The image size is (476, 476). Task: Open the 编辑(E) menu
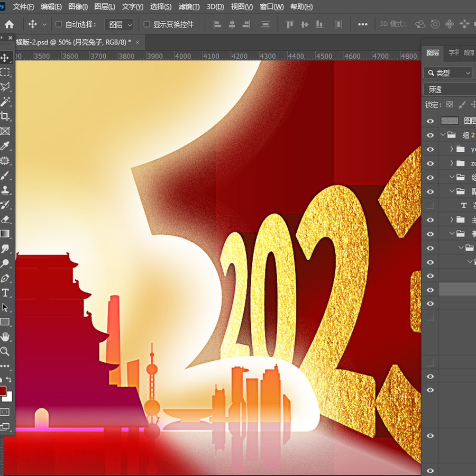tap(51, 7)
